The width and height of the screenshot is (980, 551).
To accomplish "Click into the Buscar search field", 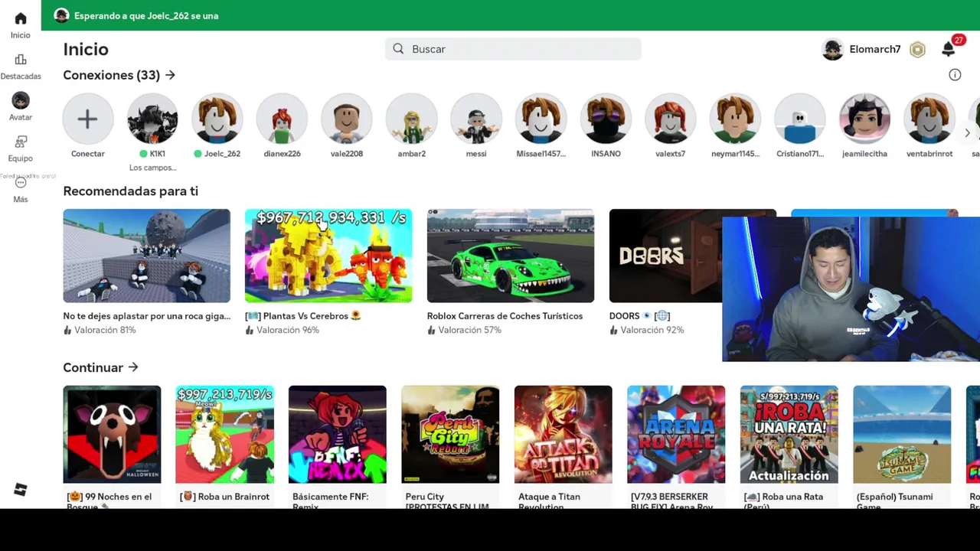I will coord(513,49).
